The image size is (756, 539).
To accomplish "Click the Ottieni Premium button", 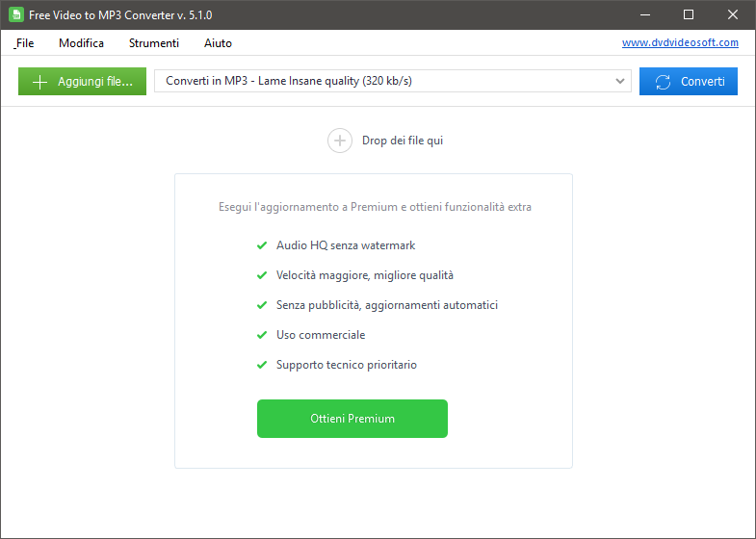I will click(x=352, y=419).
